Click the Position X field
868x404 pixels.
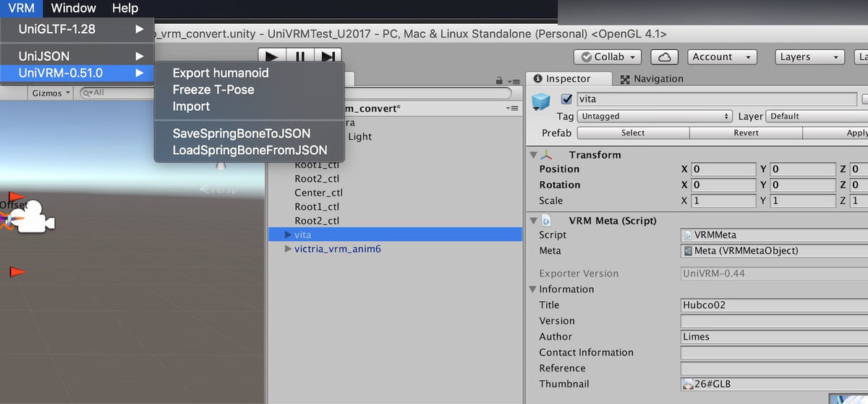723,169
